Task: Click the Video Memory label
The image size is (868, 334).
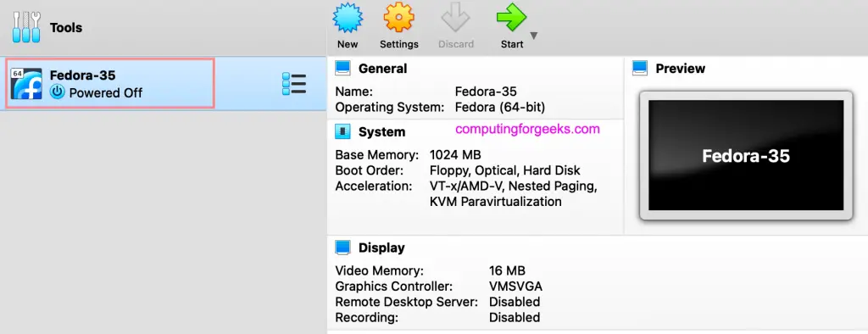Action: click(x=379, y=271)
